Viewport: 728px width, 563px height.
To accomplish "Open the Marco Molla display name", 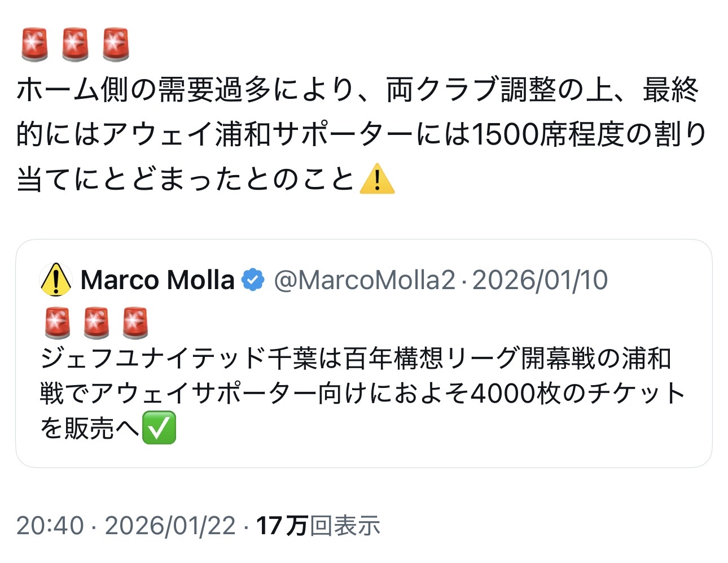I will (157, 280).
